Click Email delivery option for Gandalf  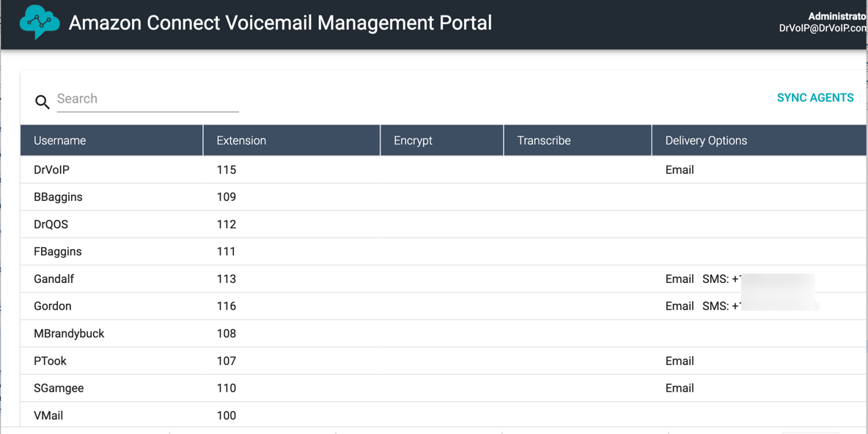pos(680,279)
